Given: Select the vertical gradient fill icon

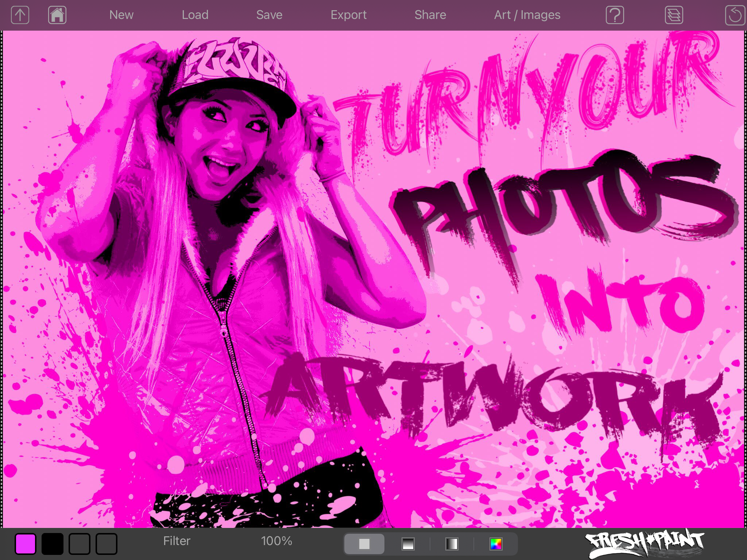Looking at the screenshot, I should (x=408, y=544).
